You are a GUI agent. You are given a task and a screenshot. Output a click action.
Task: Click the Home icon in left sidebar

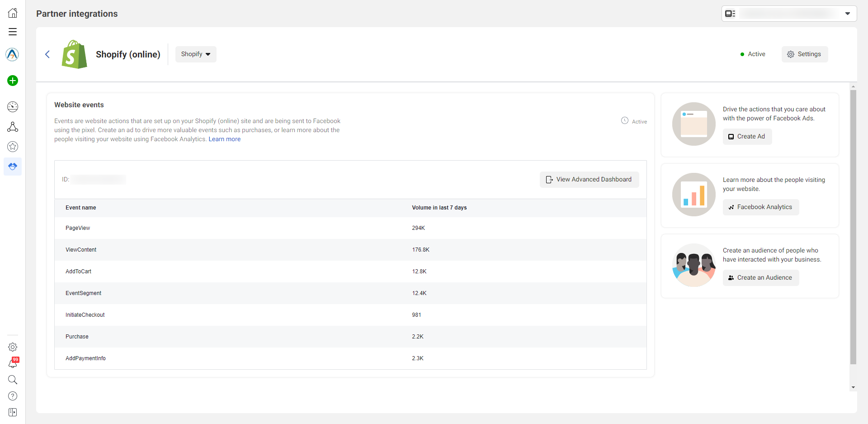pos(13,13)
